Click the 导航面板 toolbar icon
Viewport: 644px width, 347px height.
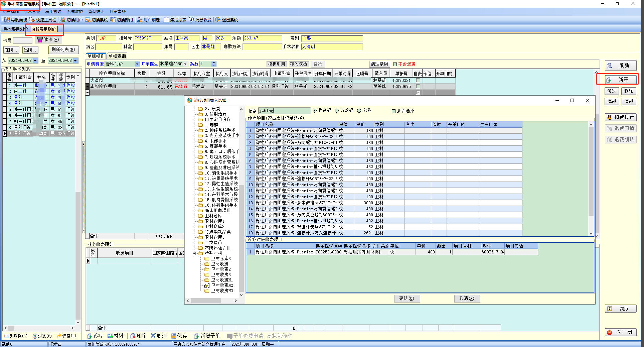click(7, 20)
